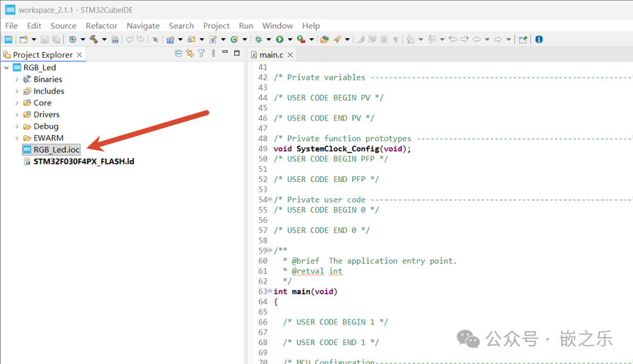Close the main.c editor tab
Image resolution: width=633 pixels, height=364 pixels.
(290, 54)
